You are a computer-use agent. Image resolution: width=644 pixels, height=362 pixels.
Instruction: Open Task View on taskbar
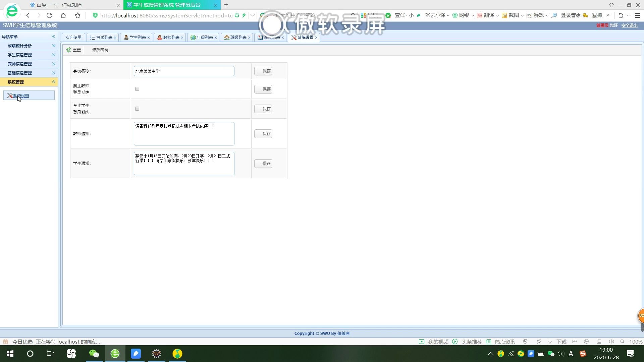click(50, 354)
